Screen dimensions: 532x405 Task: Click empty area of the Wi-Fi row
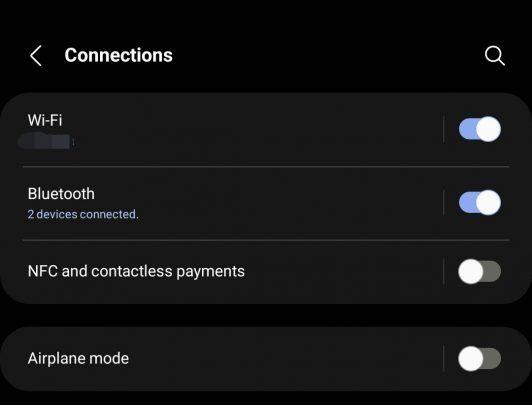[x=254, y=131]
